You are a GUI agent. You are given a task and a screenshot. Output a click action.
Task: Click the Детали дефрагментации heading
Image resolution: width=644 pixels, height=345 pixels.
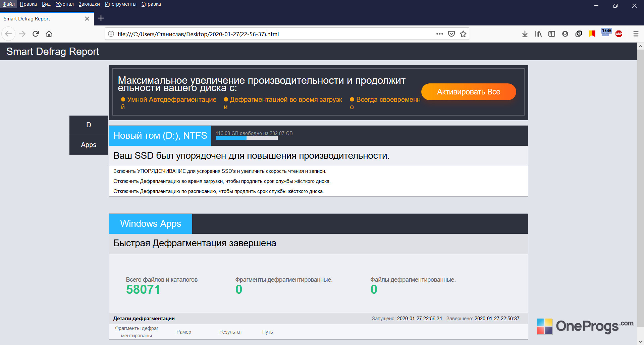144,319
